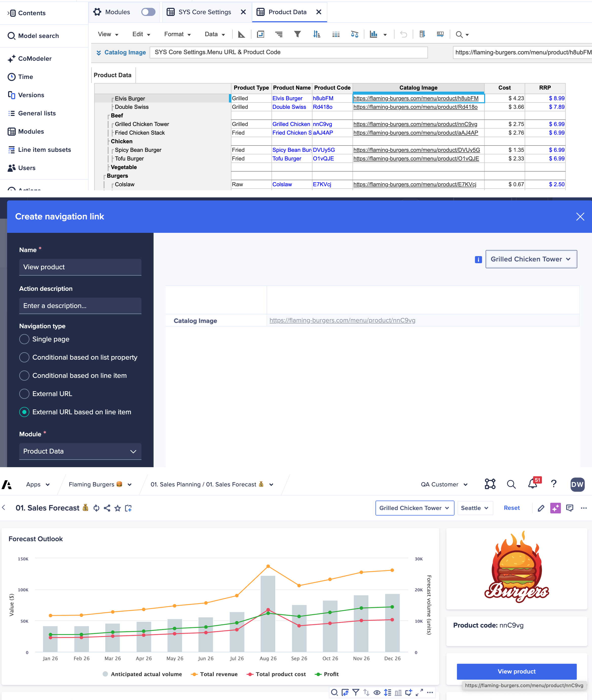
Task: Click the pencil edit page icon
Action: tap(541, 508)
